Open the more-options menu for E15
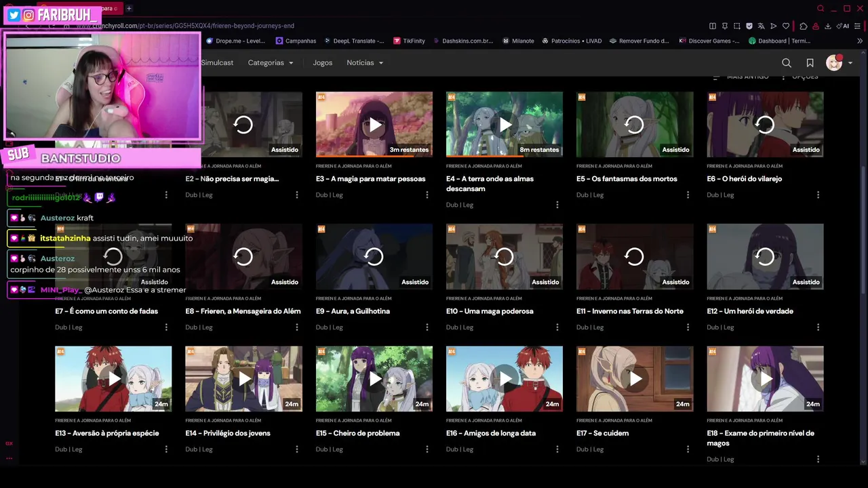868x488 pixels. (427, 449)
